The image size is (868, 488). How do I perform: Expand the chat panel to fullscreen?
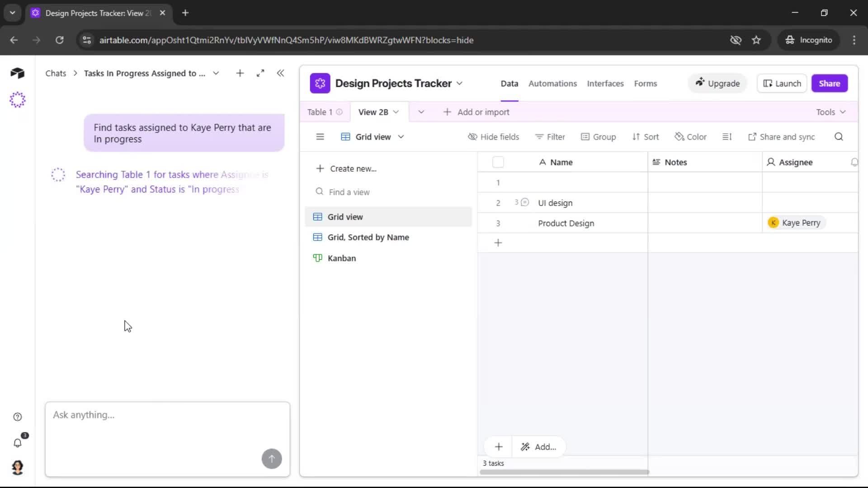pyautogui.click(x=260, y=73)
